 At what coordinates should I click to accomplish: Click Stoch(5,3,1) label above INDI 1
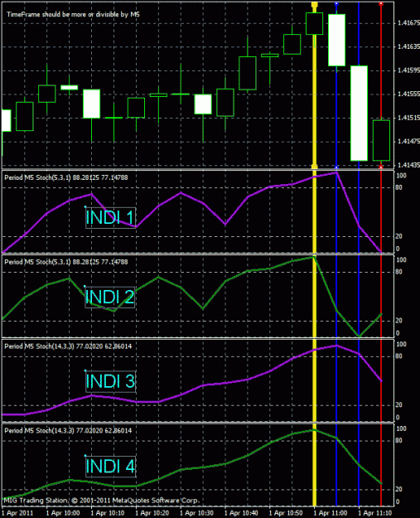coord(66,177)
